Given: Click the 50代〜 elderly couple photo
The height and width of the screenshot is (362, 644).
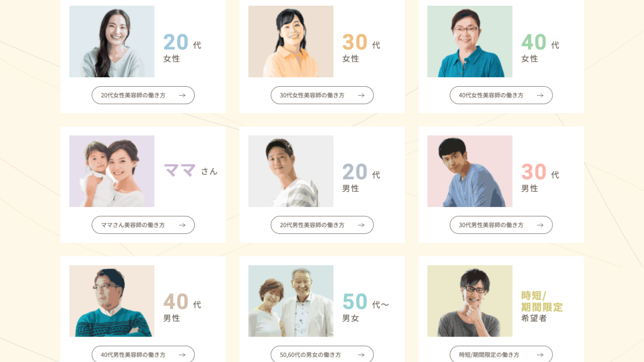Looking at the screenshot, I should [x=291, y=301].
